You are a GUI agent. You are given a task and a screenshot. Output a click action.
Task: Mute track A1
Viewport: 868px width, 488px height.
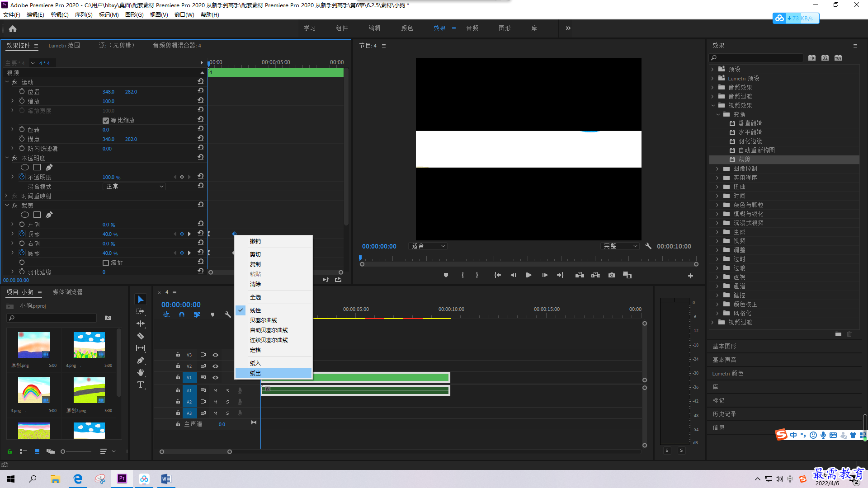click(215, 390)
